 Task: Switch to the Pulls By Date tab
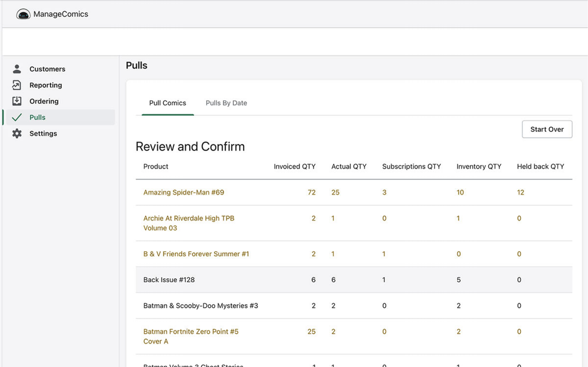pos(226,103)
